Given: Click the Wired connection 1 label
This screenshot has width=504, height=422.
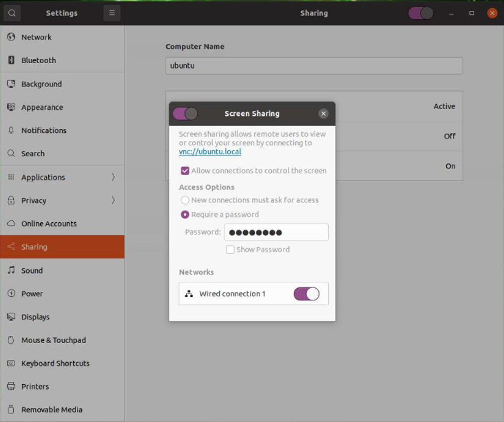Looking at the screenshot, I should point(232,294).
